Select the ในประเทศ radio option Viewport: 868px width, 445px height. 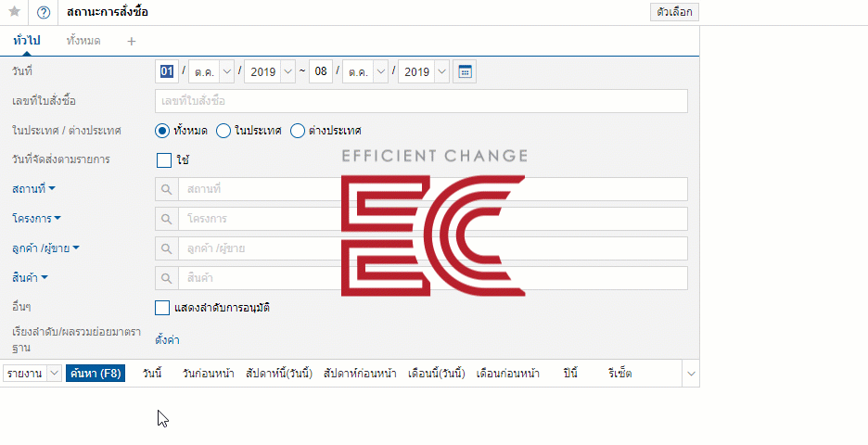(x=223, y=131)
